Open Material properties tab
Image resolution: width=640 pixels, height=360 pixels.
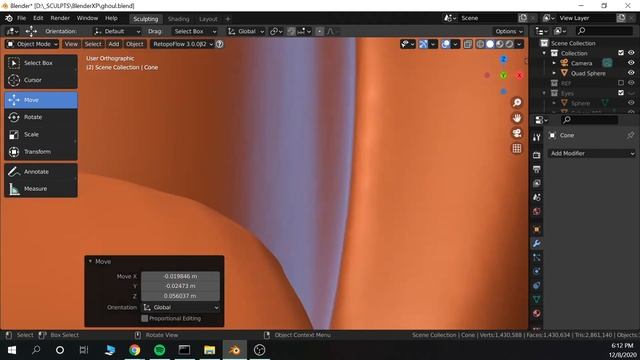(537, 313)
